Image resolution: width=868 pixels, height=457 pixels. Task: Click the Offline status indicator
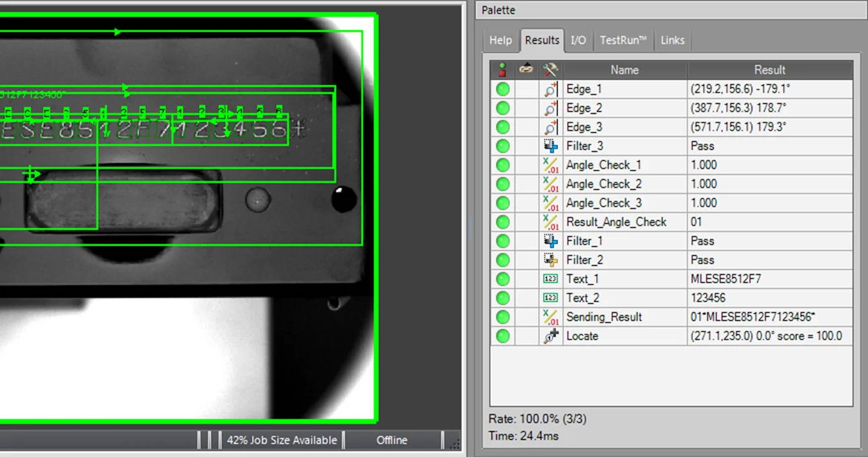tap(392, 440)
